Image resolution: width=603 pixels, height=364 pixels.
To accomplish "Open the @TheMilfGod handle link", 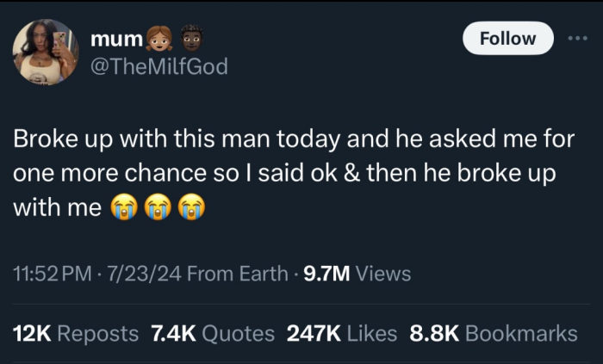I will click(x=159, y=65).
